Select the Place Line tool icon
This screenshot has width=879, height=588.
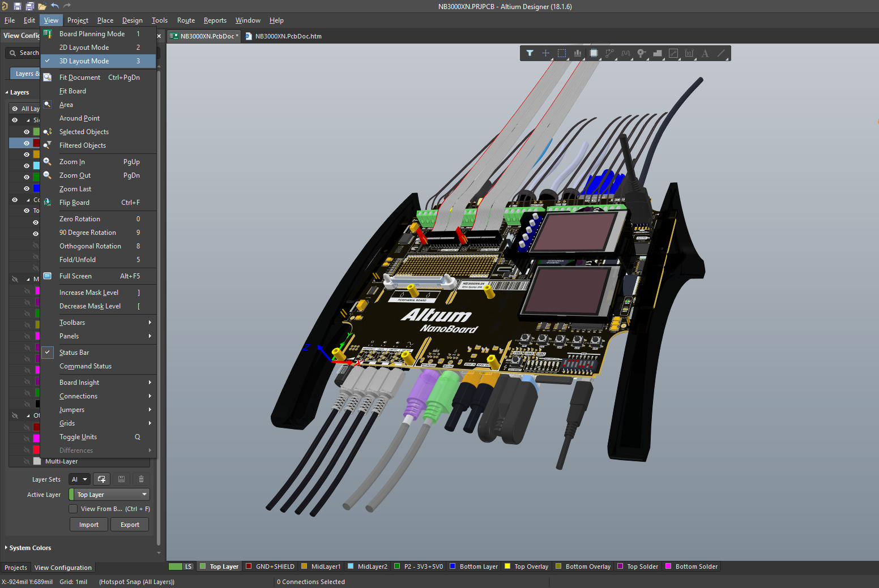coord(721,53)
